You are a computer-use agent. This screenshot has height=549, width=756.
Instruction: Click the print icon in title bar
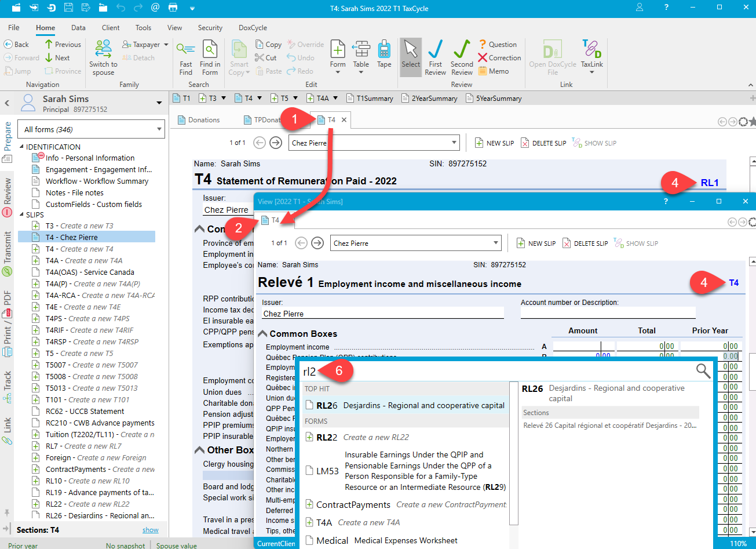(x=173, y=8)
